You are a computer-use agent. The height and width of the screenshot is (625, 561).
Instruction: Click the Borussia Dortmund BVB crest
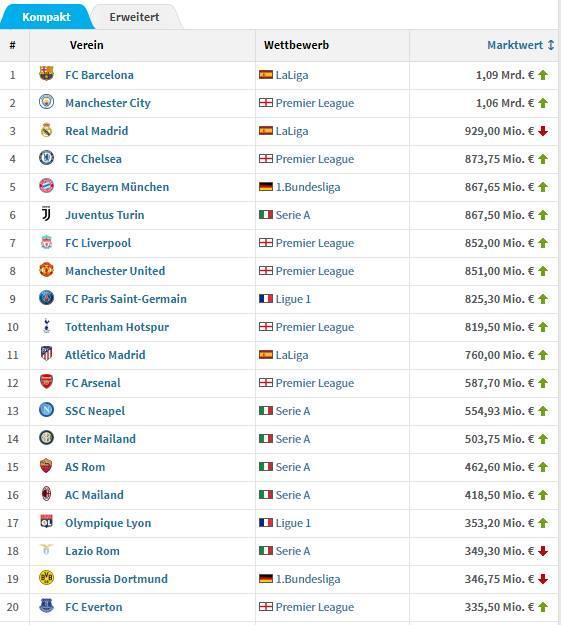(46, 578)
